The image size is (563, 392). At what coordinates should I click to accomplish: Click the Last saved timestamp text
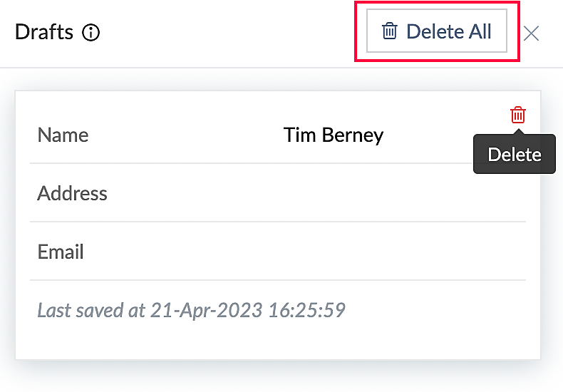[x=191, y=310]
